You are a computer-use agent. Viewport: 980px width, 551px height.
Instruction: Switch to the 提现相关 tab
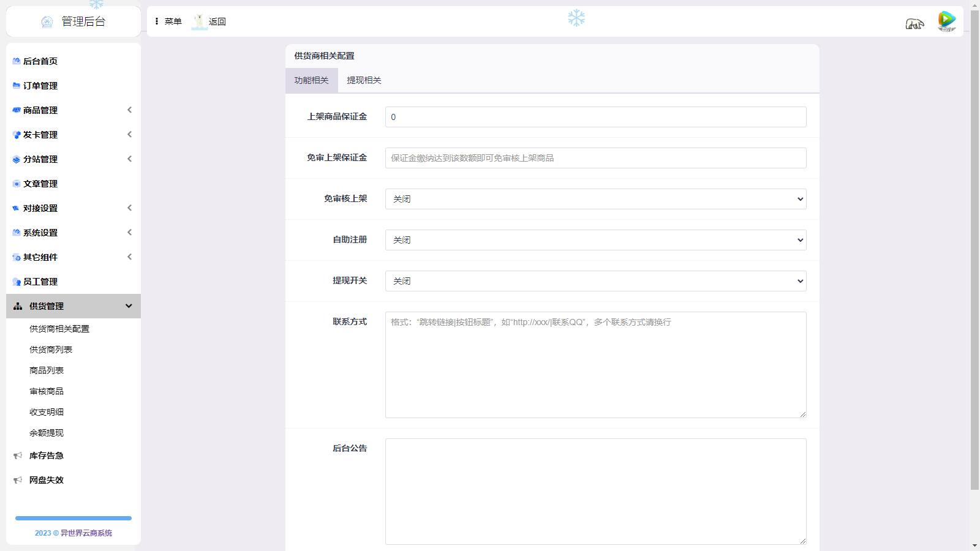tap(364, 80)
